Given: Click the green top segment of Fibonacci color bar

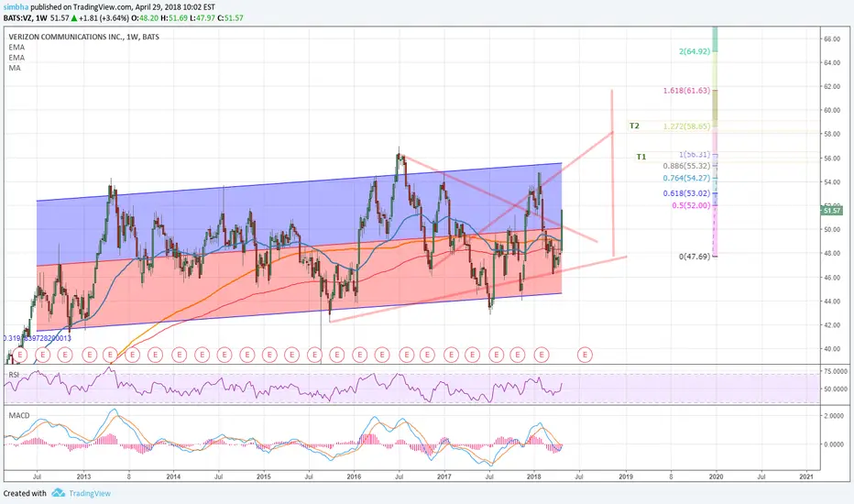Looking at the screenshot, I should tap(715, 38).
